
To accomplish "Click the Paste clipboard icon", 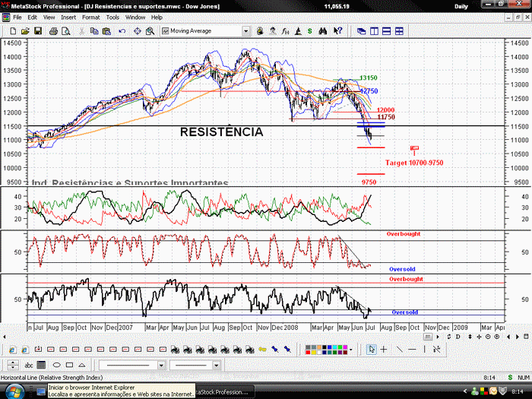I will (x=107, y=31).
